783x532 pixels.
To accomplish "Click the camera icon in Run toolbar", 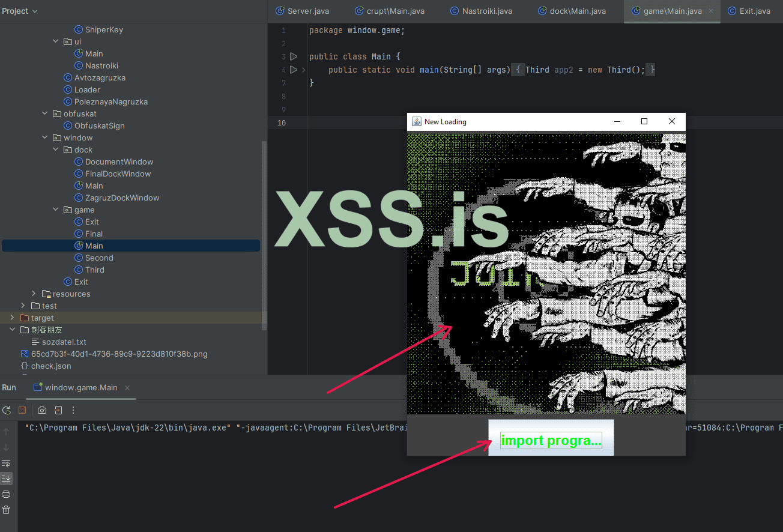I will [42, 411].
